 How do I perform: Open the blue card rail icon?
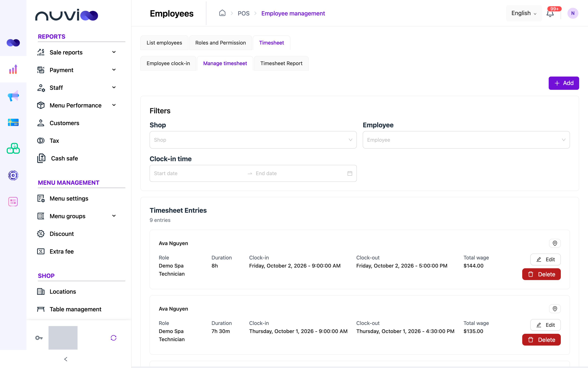pos(13,122)
